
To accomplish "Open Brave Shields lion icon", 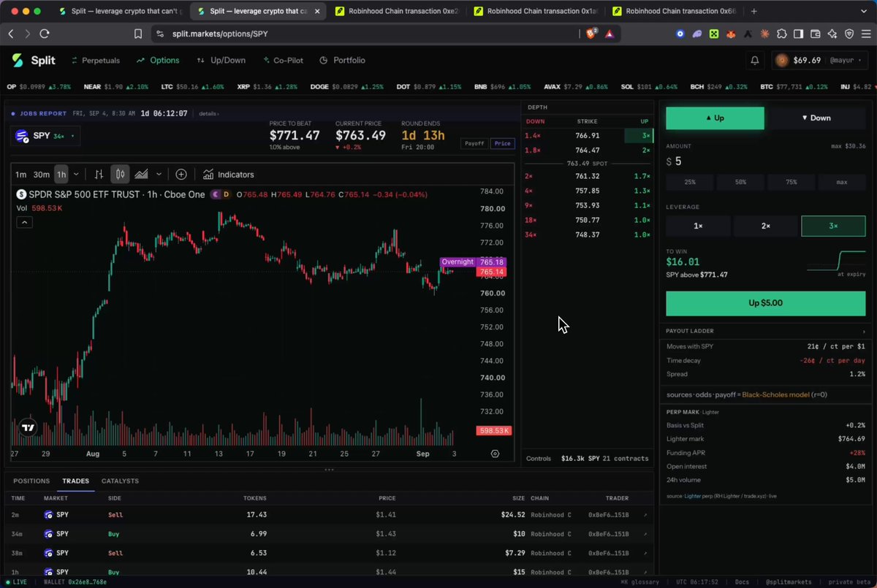I will (x=591, y=34).
